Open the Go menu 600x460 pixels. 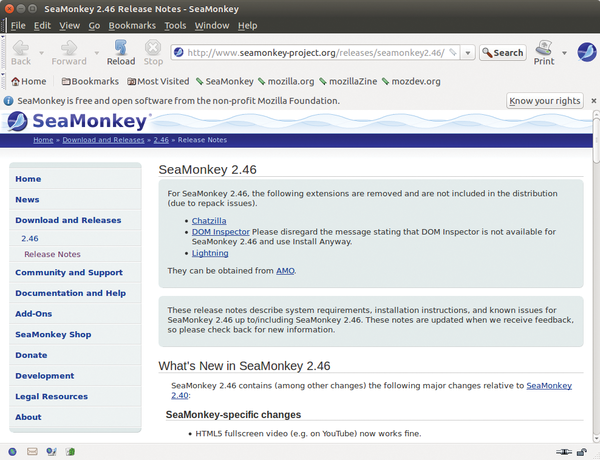point(94,26)
